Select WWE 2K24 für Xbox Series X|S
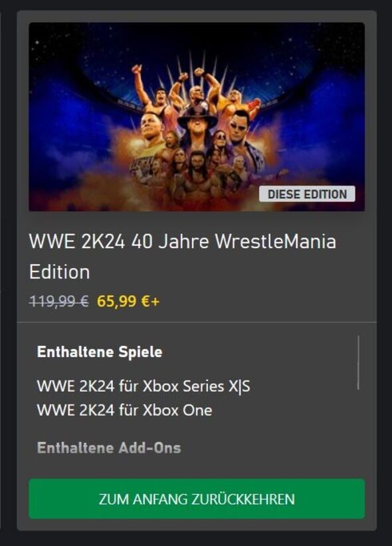The height and width of the screenshot is (546, 392). pos(144,386)
